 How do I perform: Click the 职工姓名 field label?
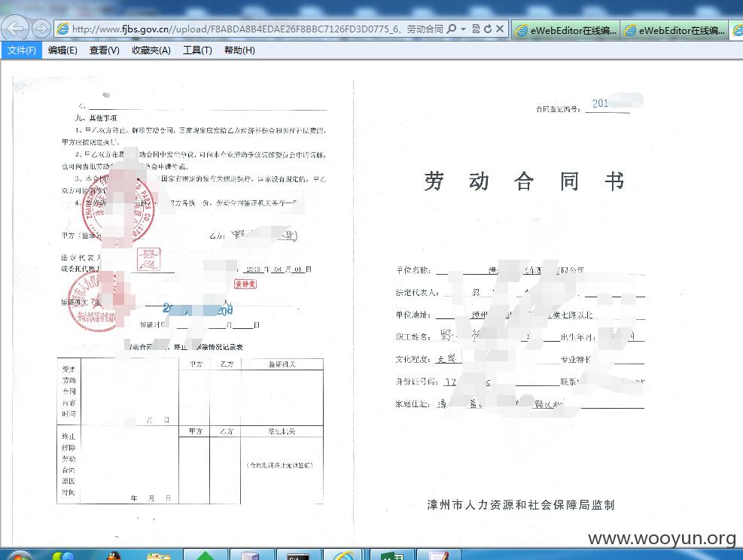413,337
